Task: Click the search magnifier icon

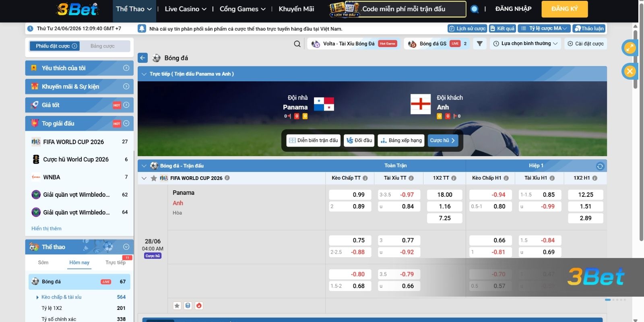Action: [x=297, y=44]
